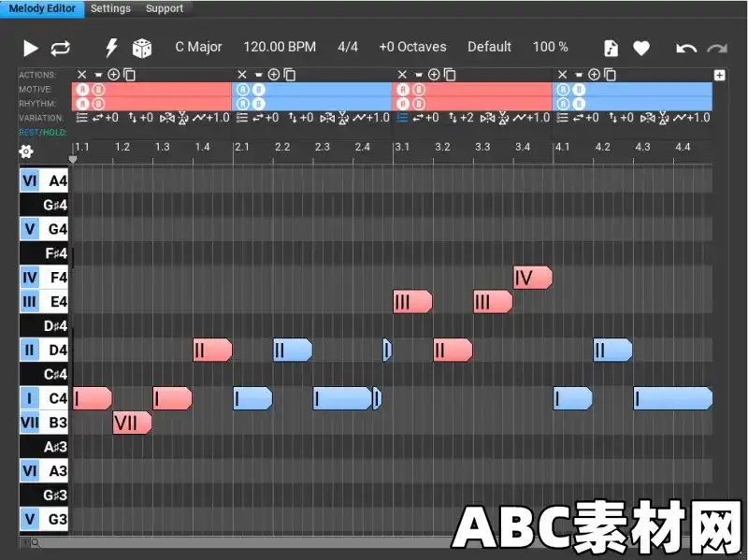Screen dimensions: 748x560
Task: Select motive A for bar 1
Action: tap(82, 89)
